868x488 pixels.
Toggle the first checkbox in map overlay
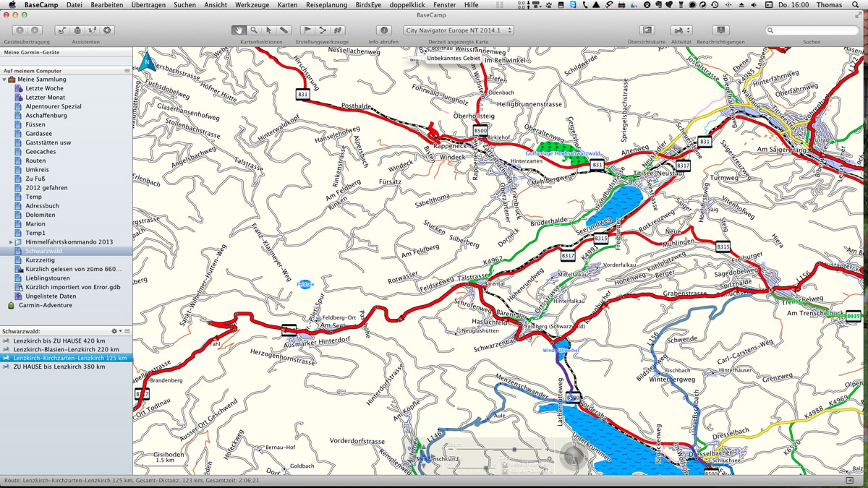(505, 463)
